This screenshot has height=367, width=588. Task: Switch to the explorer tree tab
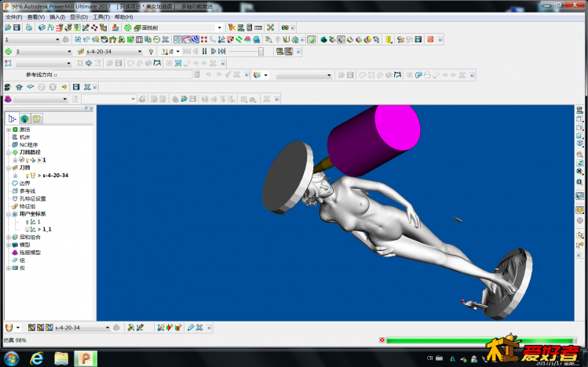click(13, 118)
